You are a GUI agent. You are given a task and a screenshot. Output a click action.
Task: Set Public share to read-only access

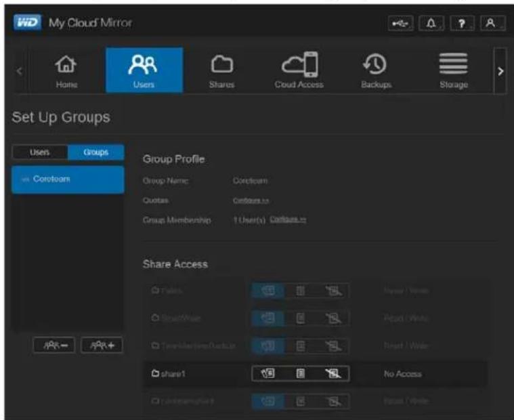point(300,291)
